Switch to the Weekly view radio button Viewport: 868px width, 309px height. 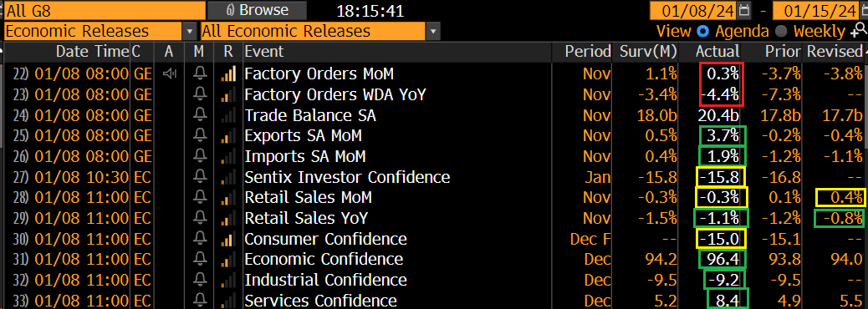780,31
